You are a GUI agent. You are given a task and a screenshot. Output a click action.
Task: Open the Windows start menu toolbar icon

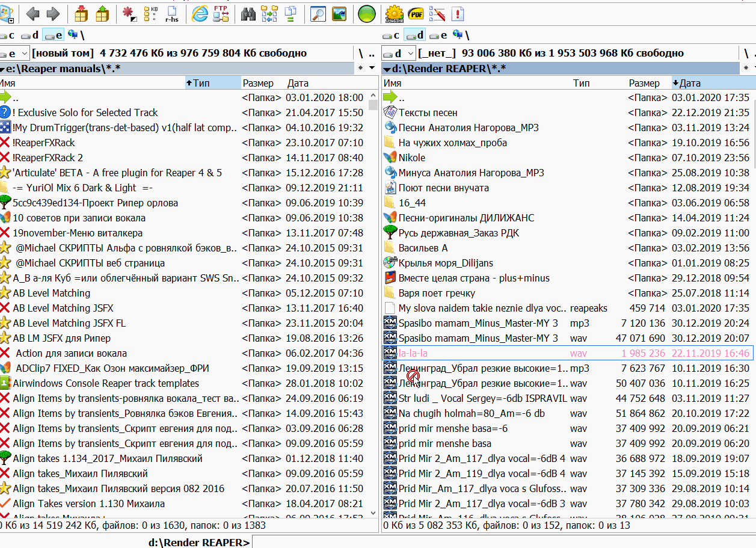coord(7,13)
